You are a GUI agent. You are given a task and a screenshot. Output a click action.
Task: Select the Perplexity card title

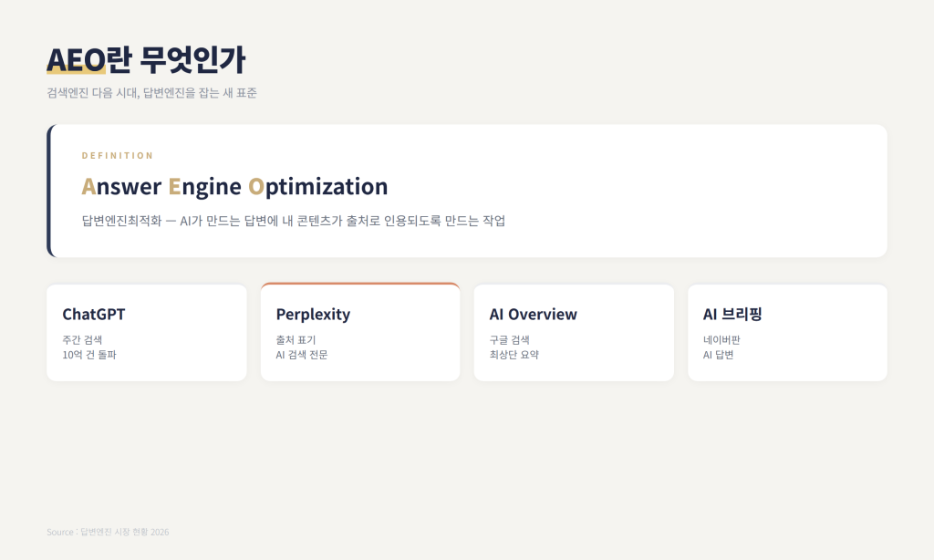(x=313, y=315)
